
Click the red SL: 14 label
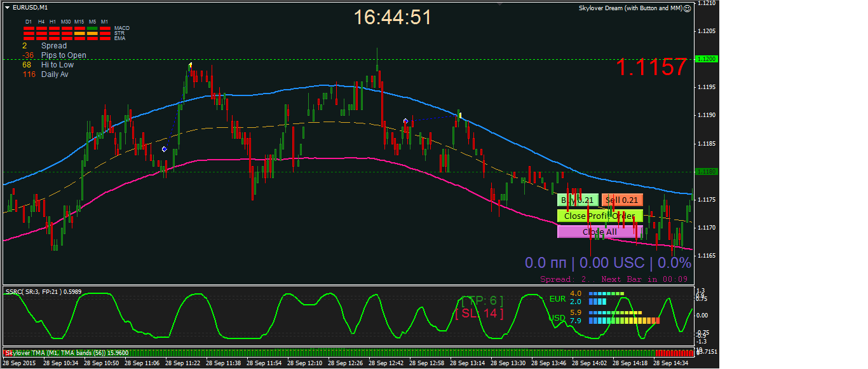coord(480,314)
